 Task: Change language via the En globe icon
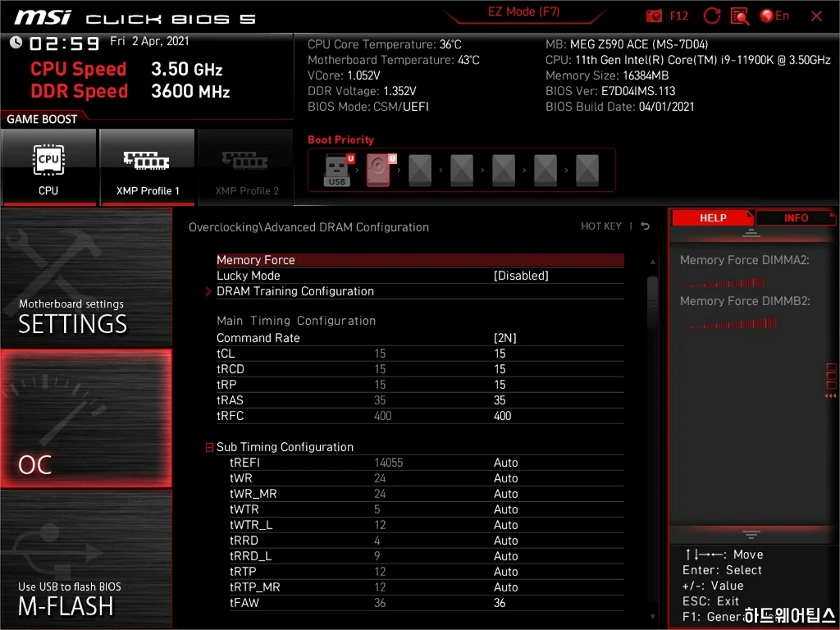pos(774,16)
